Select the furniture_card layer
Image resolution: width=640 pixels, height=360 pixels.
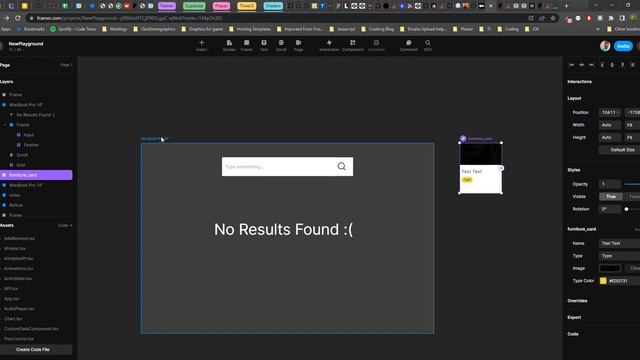click(36, 175)
